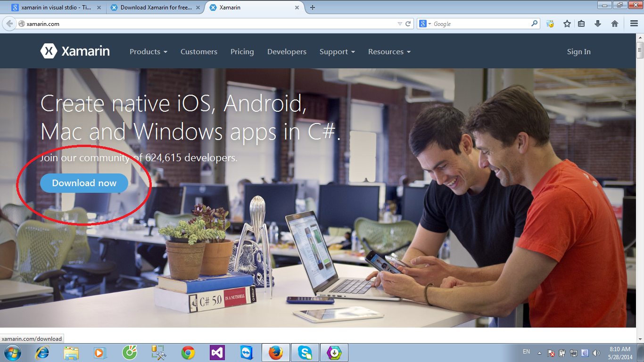Click the add-on icon left of the star
Image resolution: width=644 pixels, height=362 pixels.
click(550, 24)
